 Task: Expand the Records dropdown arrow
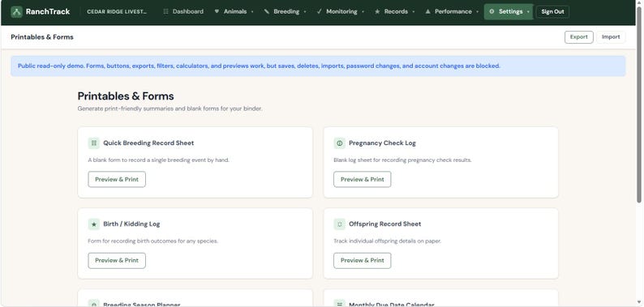tap(414, 12)
